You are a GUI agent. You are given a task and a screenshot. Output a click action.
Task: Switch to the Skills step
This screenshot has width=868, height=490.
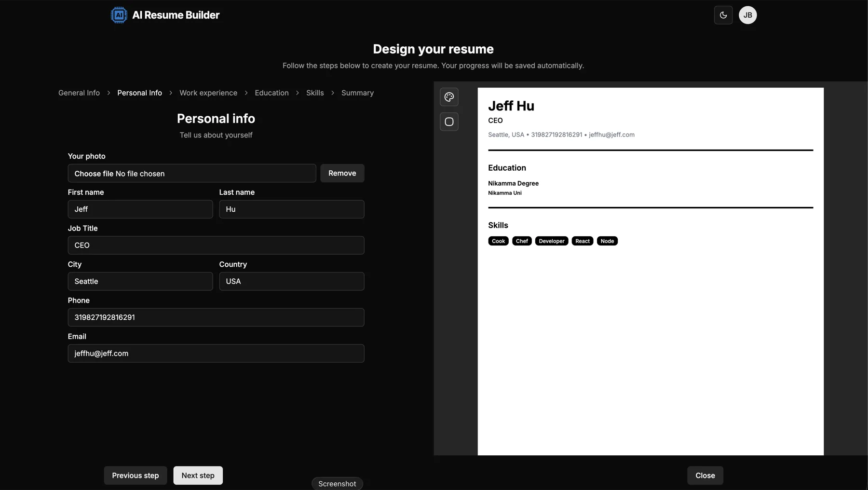point(315,93)
